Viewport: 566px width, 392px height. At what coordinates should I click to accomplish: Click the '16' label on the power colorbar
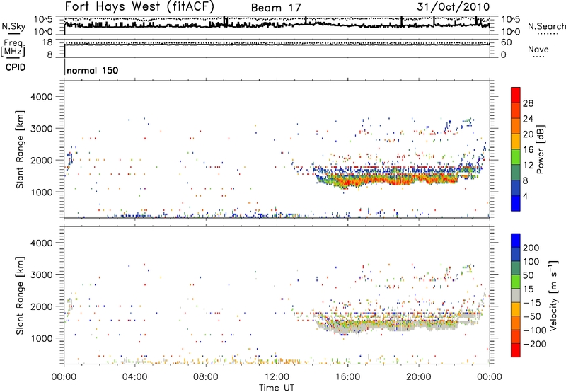tap(528, 150)
